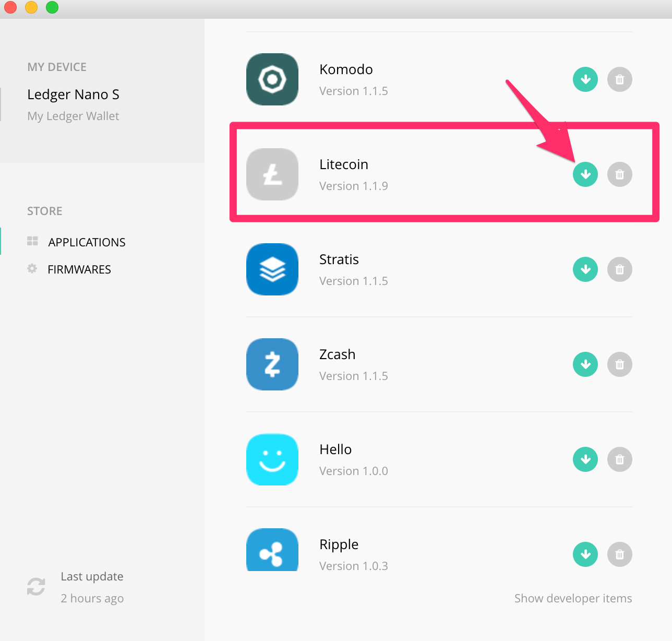This screenshot has width=672, height=641.
Task: Open the Applications store section
Action: click(x=87, y=242)
